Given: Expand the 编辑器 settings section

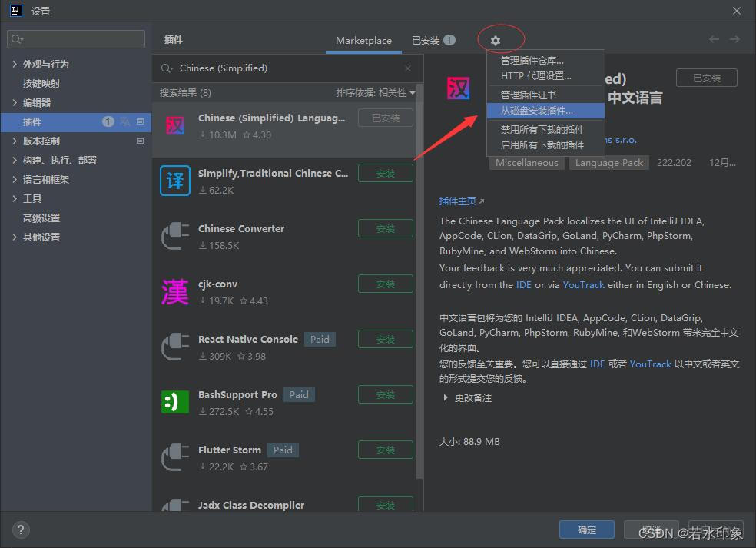Looking at the screenshot, I should [15, 102].
